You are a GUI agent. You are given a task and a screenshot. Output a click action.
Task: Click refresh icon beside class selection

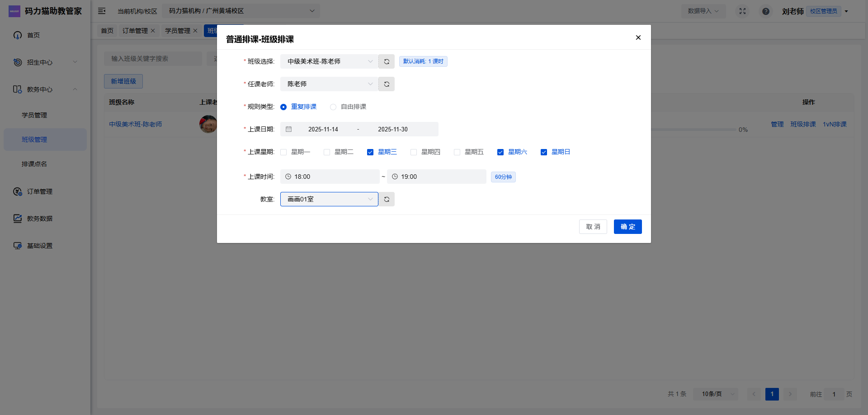pyautogui.click(x=387, y=61)
